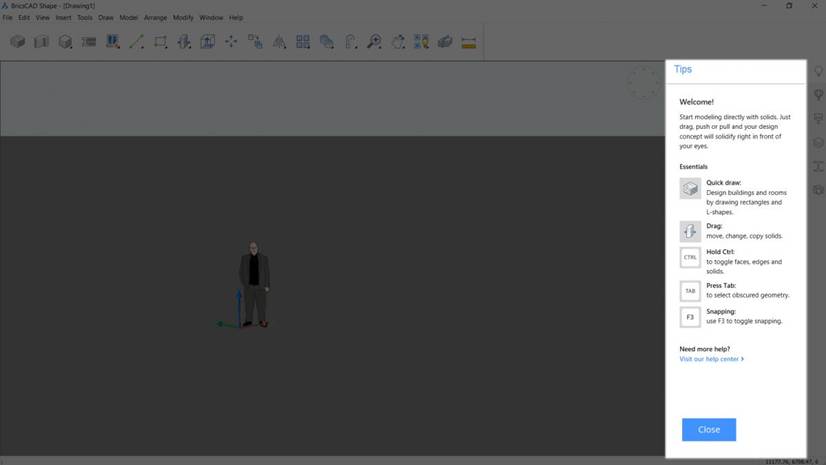Click the blue Close button in Tips
The image size is (826, 465).
[709, 430]
